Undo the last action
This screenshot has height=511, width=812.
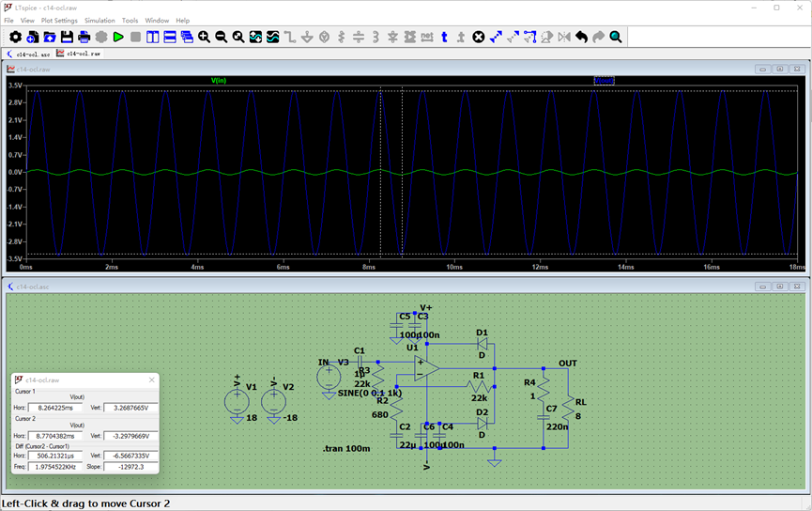pos(581,37)
